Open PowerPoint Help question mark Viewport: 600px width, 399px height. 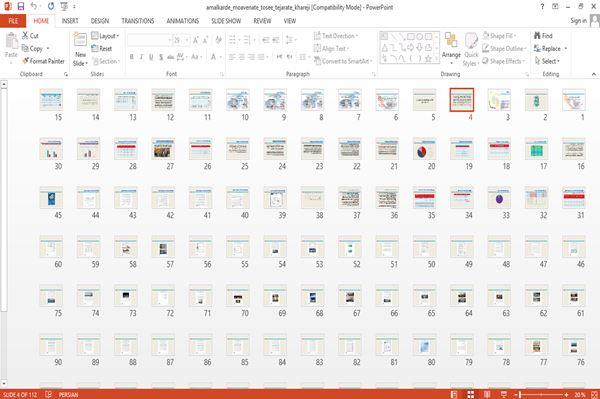point(542,7)
